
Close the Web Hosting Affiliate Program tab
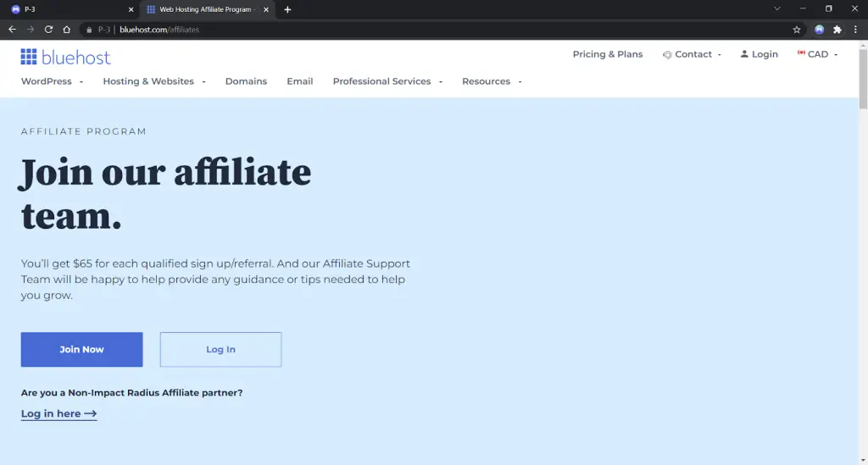tap(266, 9)
